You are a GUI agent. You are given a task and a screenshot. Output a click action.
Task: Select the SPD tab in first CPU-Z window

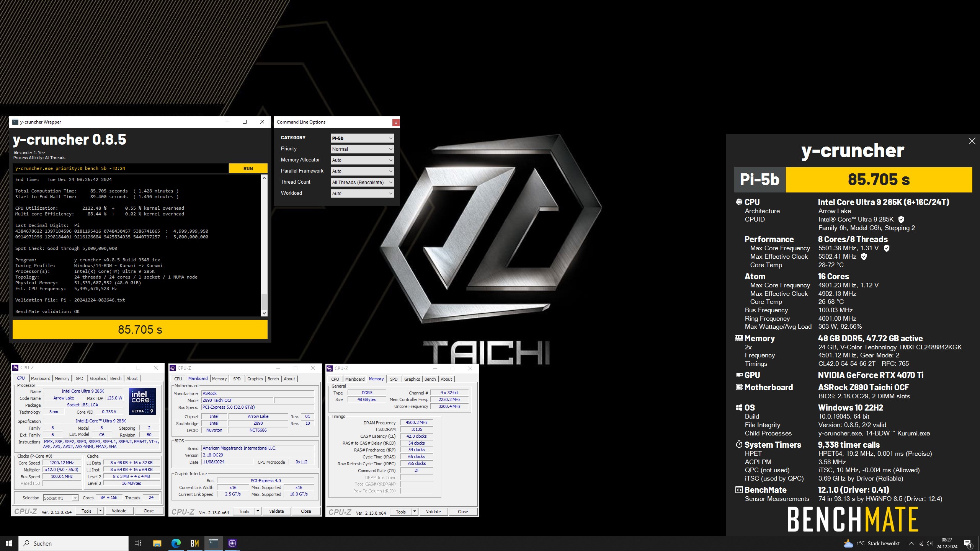pyautogui.click(x=80, y=378)
